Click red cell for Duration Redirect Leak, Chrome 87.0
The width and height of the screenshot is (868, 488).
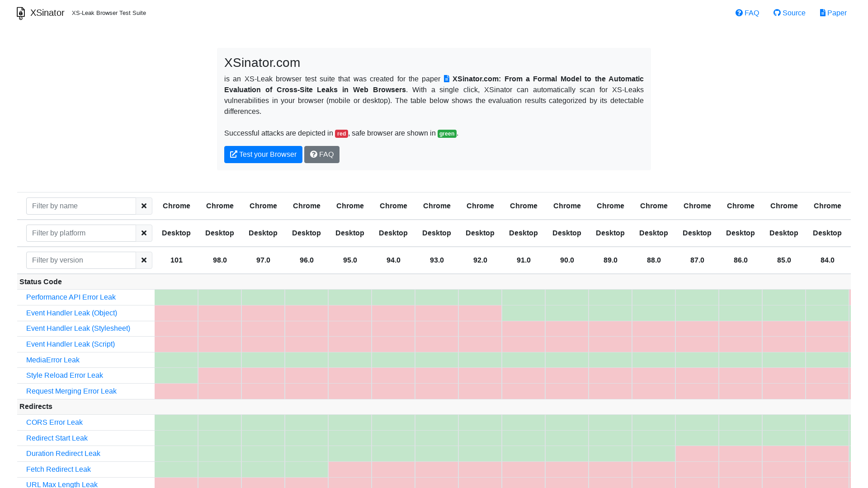(x=697, y=454)
